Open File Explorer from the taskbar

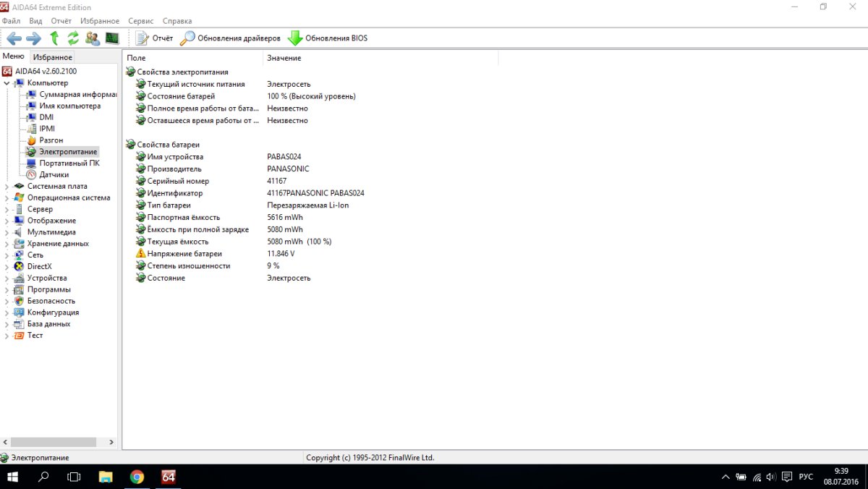coord(106,477)
